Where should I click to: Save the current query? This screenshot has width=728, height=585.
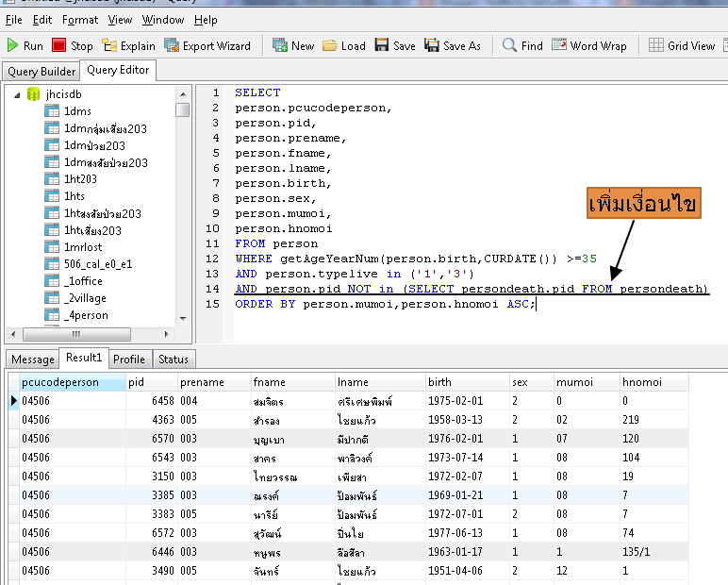coord(395,45)
